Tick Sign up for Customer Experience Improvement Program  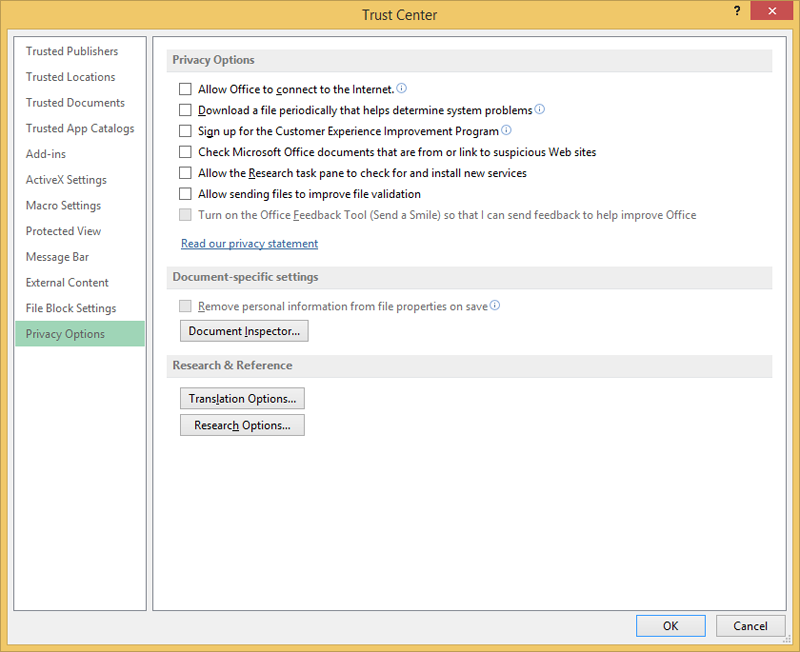tap(185, 131)
